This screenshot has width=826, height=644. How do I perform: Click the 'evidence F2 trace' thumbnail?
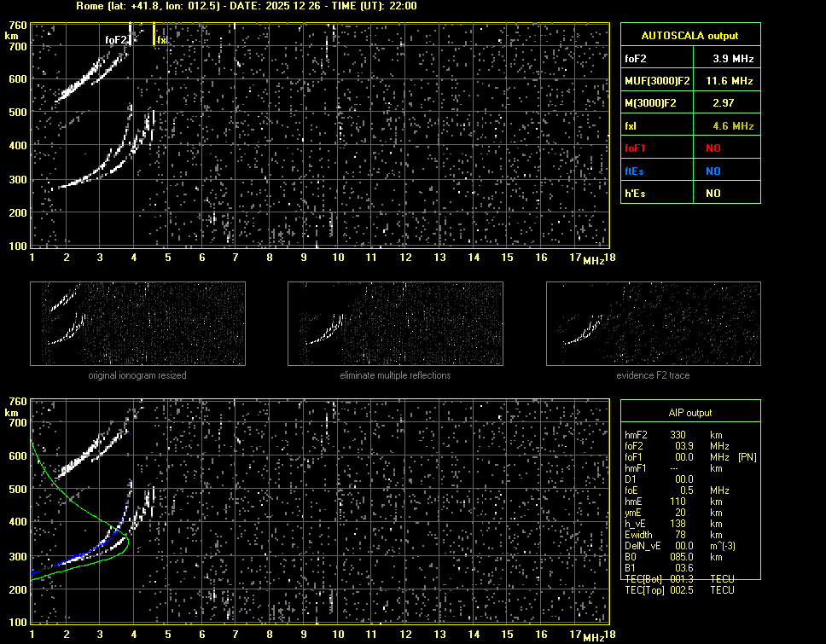tap(653, 325)
